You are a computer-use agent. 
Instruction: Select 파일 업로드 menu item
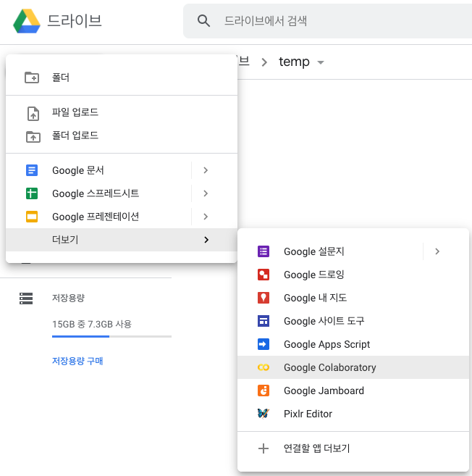[122, 112]
